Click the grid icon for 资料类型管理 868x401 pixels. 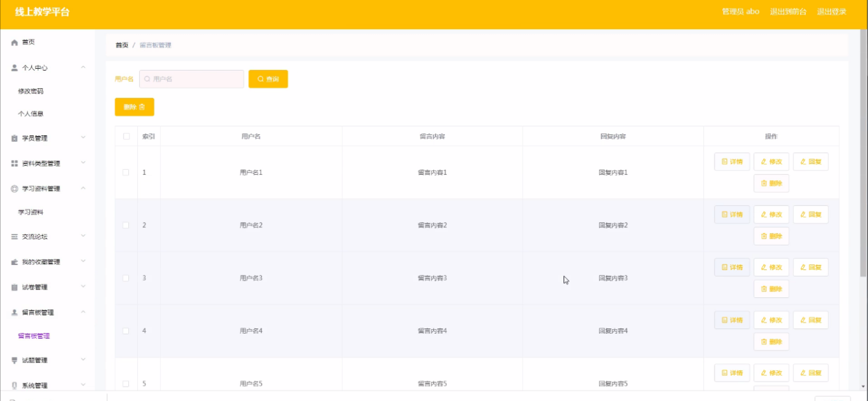tap(14, 163)
